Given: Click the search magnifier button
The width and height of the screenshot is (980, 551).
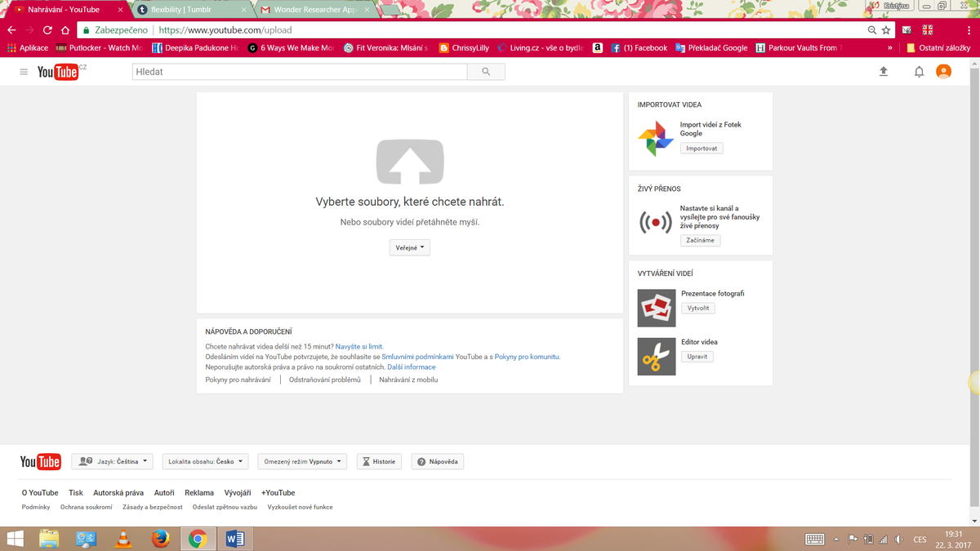Looking at the screenshot, I should [486, 72].
